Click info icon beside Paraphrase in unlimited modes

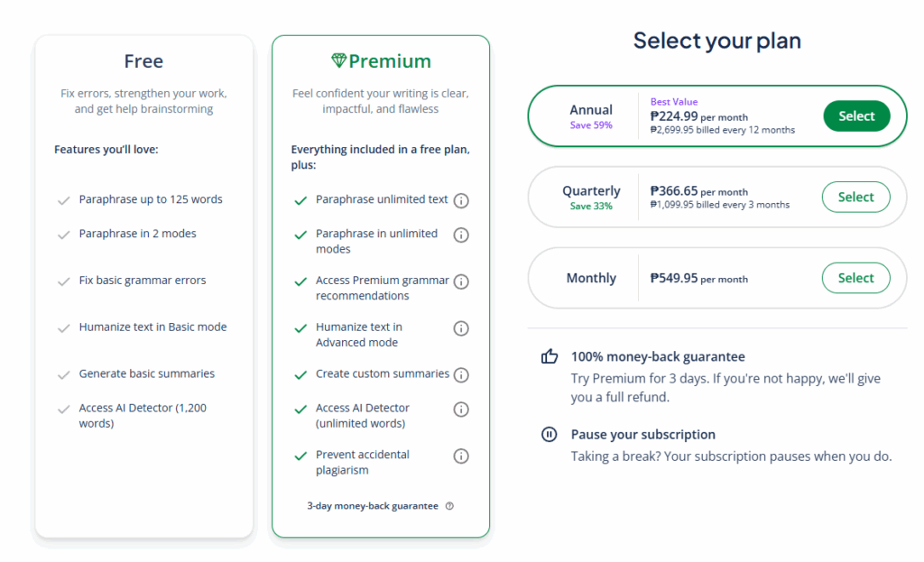[x=461, y=235]
